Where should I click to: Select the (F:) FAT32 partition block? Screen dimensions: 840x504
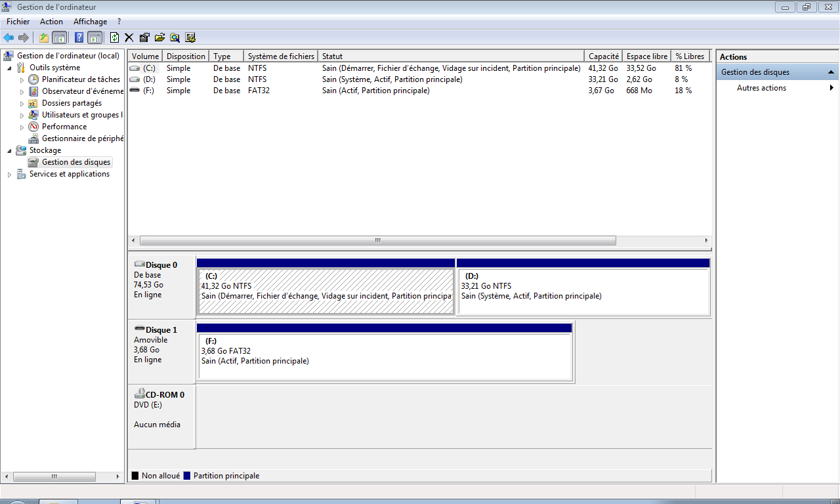(385, 356)
